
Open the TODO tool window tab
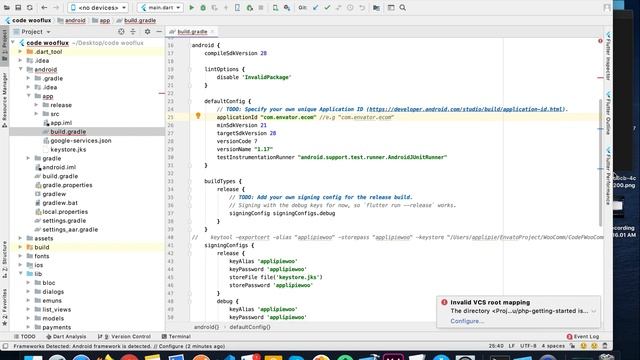pyautogui.click(x=24, y=336)
